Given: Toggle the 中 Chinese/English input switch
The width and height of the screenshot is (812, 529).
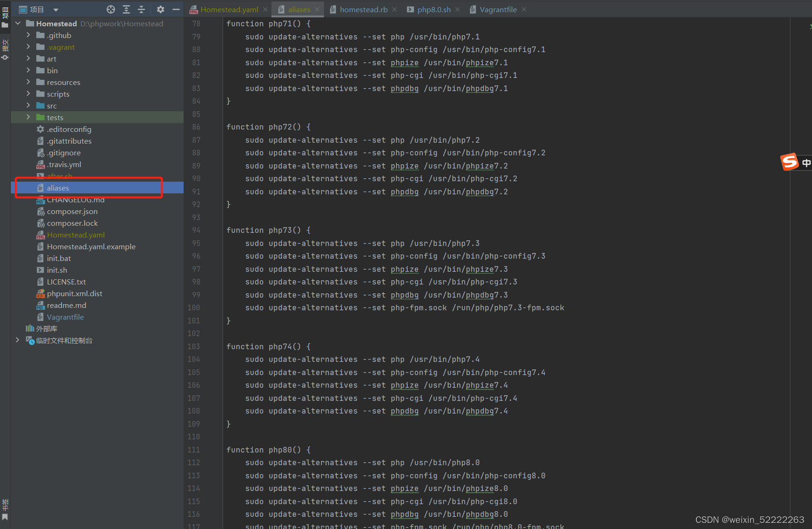Looking at the screenshot, I should pos(807,162).
